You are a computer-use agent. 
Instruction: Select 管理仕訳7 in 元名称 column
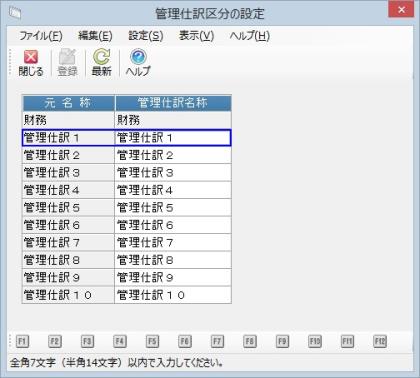click(68, 243)
